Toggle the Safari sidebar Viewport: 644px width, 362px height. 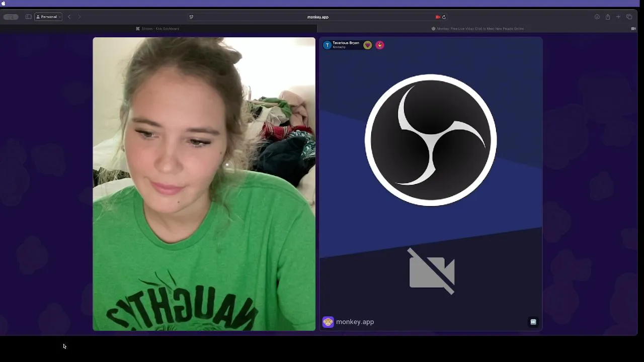tap(28, 17)
